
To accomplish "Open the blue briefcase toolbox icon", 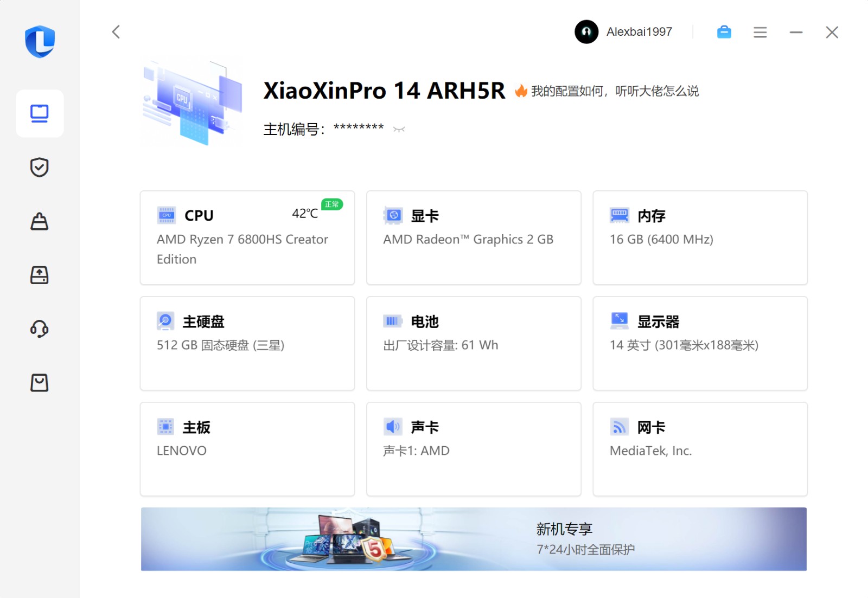I will click(724, 32).
